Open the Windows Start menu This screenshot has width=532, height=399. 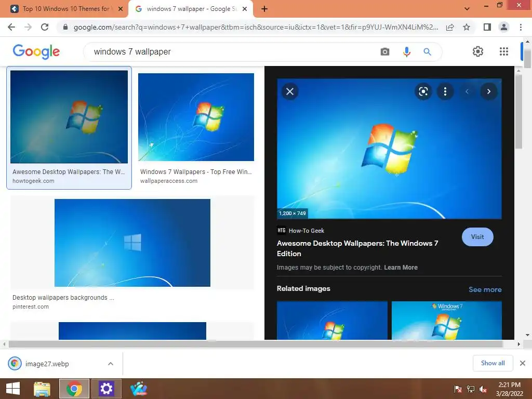pos(13,389)
